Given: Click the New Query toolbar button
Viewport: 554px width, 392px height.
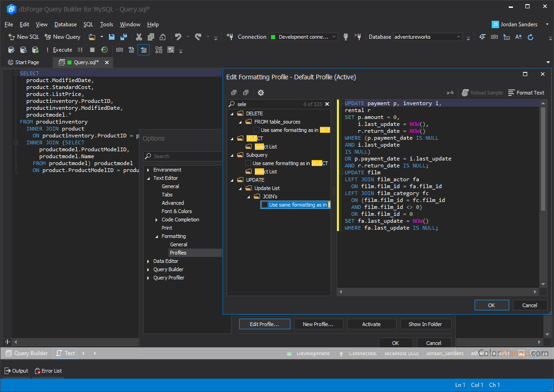Looking at the screenshot, I should (62, 37).
